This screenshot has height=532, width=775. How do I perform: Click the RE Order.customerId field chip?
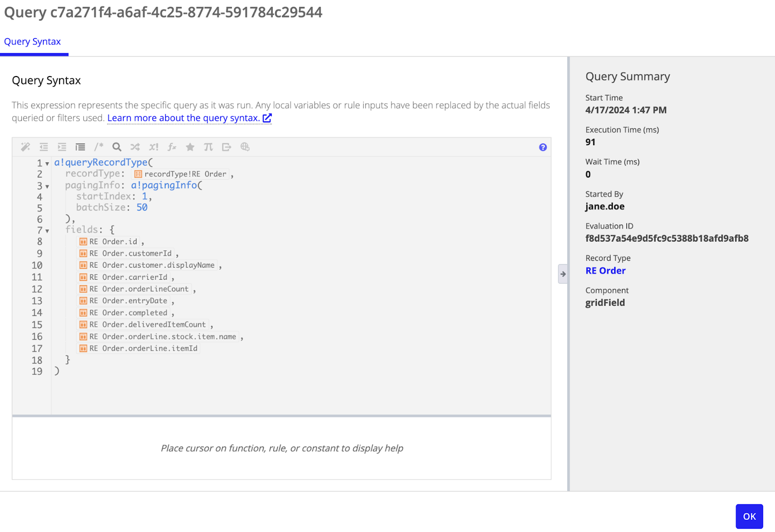pyautogui.click(x=125, y=253)
